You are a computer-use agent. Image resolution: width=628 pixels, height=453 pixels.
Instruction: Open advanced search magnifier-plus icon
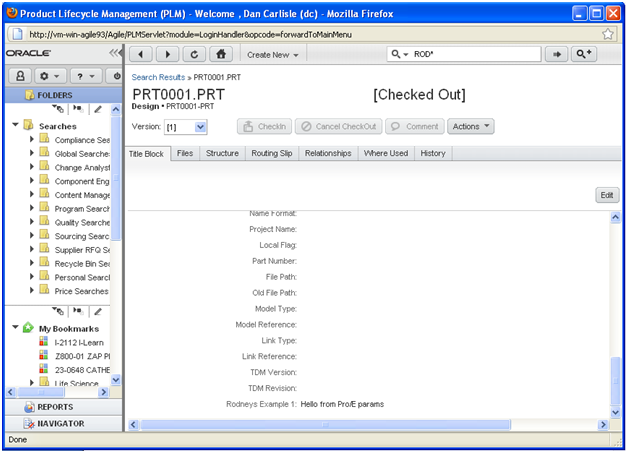coord(583,54)
